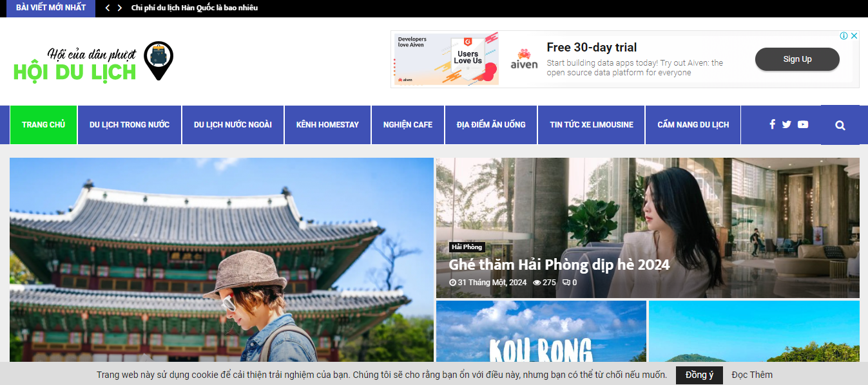Open the ad info icon

(844, 36)
